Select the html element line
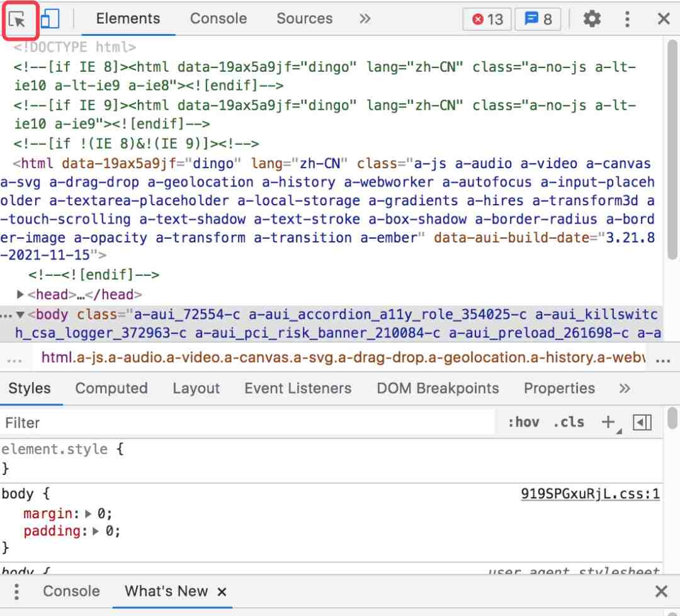 (x=327, y=209)
